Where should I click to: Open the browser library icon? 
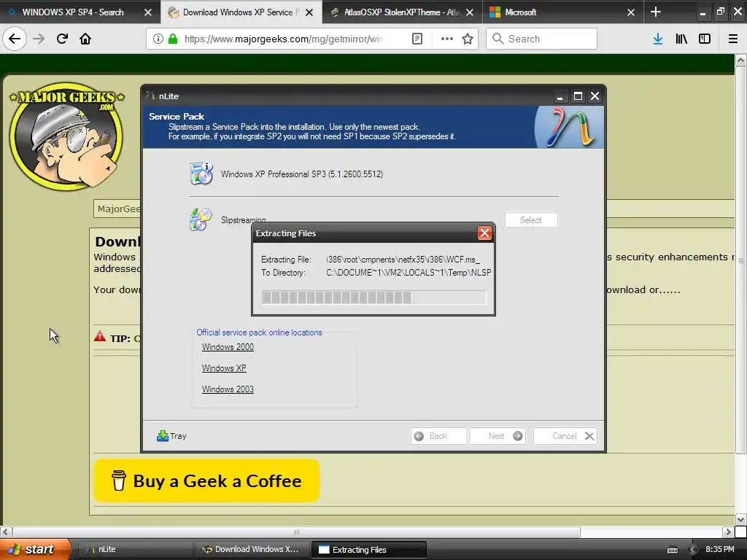click(x=681, y=39)
